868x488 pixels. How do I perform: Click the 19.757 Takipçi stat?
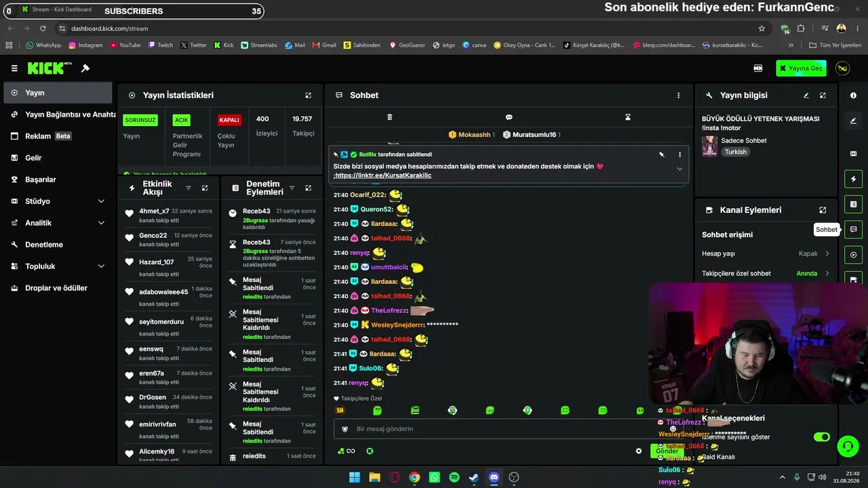pos(302,126)
